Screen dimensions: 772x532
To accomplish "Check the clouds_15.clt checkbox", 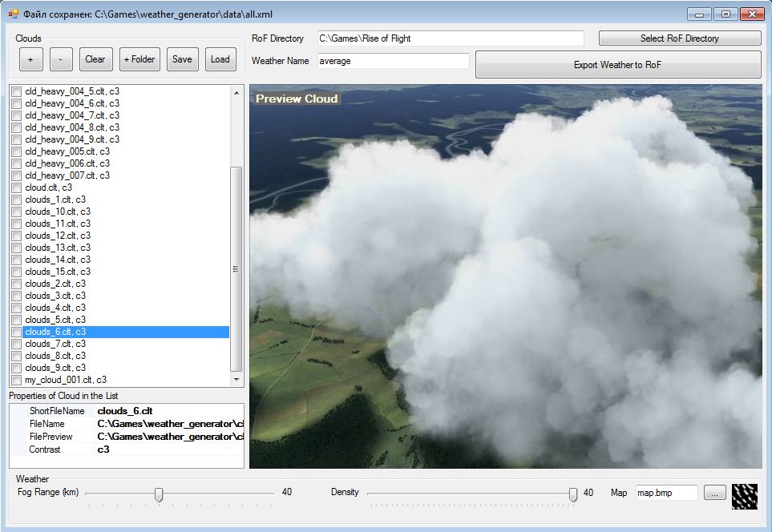I will click(x=17, y=272).
